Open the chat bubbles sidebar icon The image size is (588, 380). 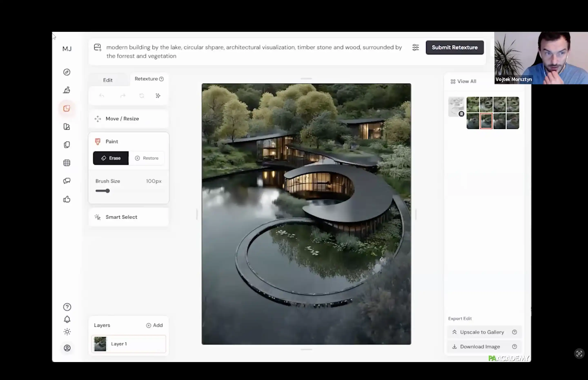pos(67,181)
